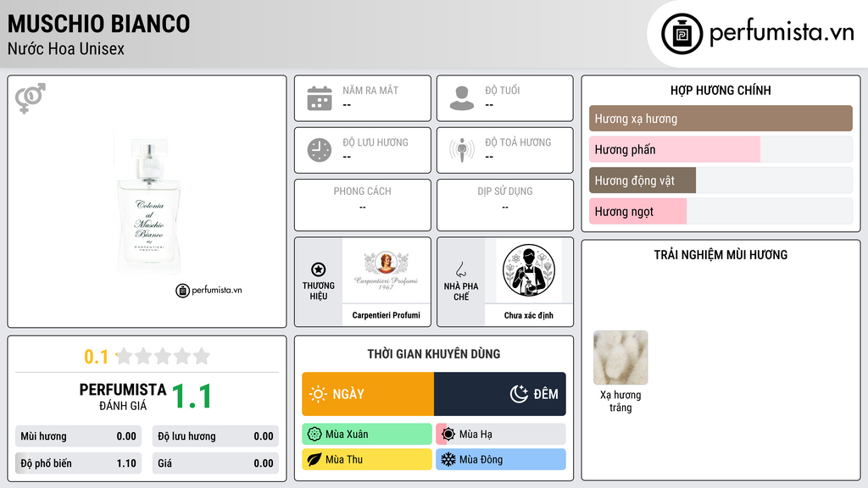Screen dimensions: 868x488
Task: Click the sun icon beside Mùa Hạ
Action: 448,435
